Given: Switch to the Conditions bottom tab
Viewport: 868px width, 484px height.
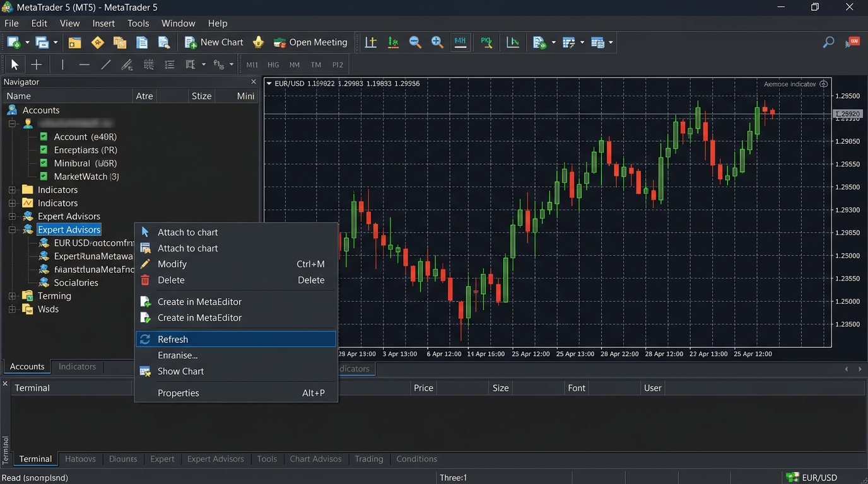Looking at the screenshot, I should pos(416,459).
